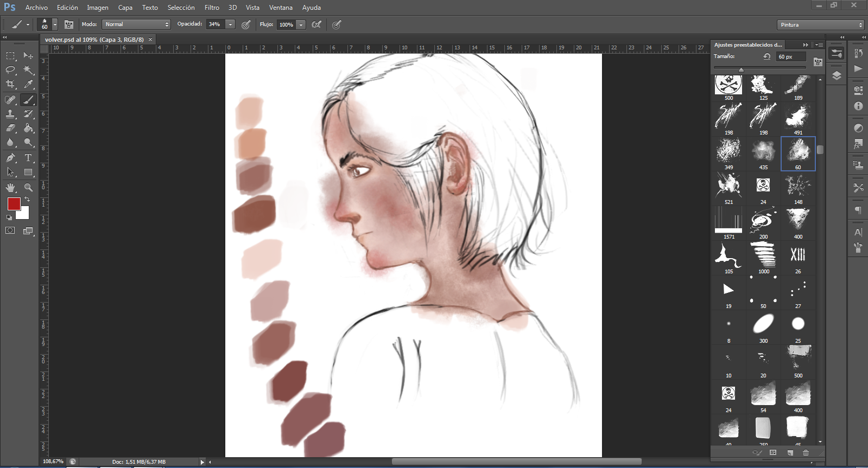Viewport: 868px width, 468px height.
Task: Switch to volver.psd document tab
Action: (x=94, y=40)
